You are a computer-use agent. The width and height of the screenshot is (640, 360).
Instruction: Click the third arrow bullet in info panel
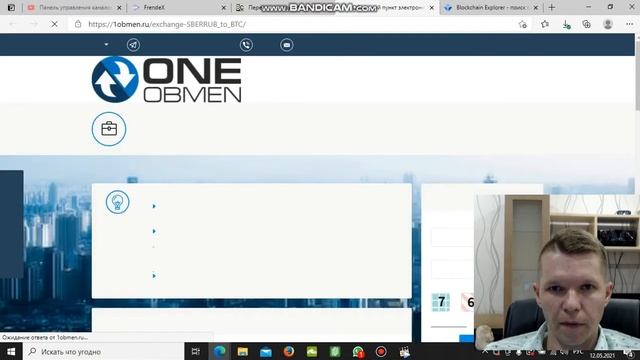154,276
